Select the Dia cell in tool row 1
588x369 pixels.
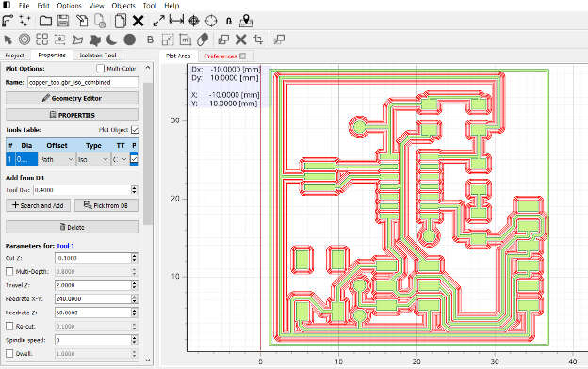pyautogui.click(x=26, y=159)
